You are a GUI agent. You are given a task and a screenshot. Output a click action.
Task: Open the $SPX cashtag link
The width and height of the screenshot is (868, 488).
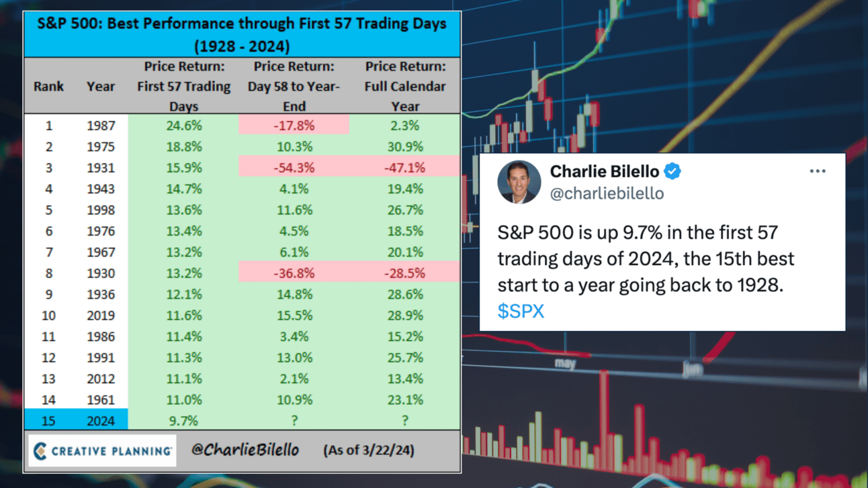[521, 311]
